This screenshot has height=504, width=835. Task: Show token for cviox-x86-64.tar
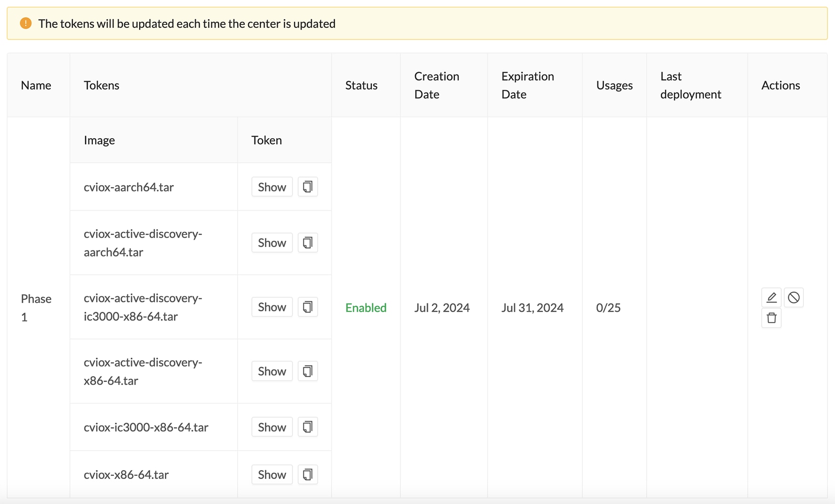[272, 474]
